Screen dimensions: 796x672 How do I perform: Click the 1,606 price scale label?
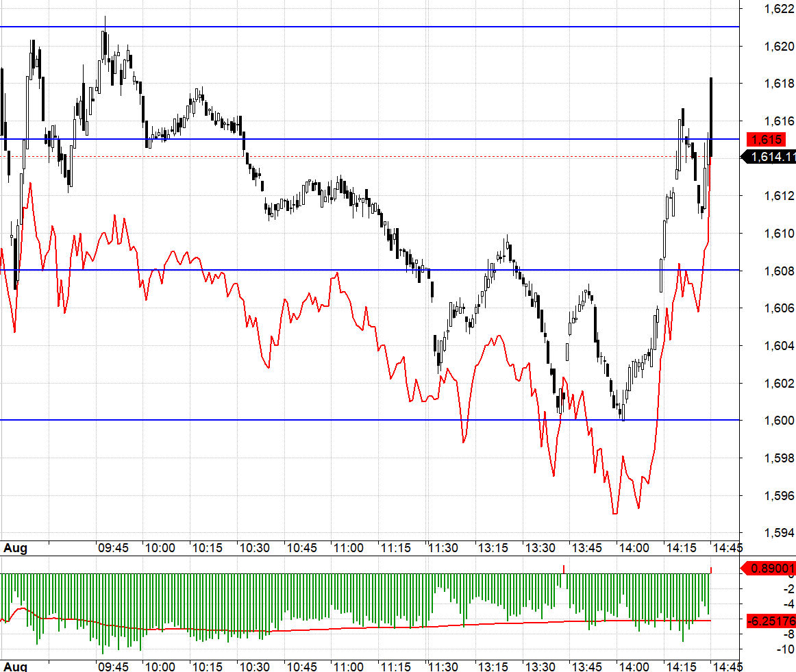(779, 308)
